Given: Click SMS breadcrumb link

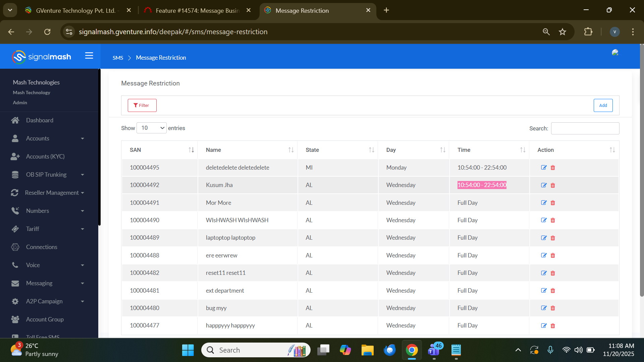Looking at the screenshot, I should point(118,58).
